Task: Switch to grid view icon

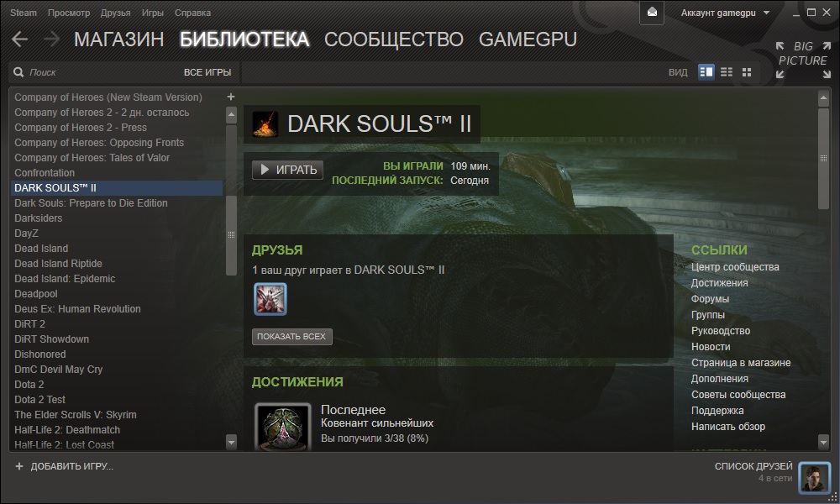Action: (x=747, y=71)
